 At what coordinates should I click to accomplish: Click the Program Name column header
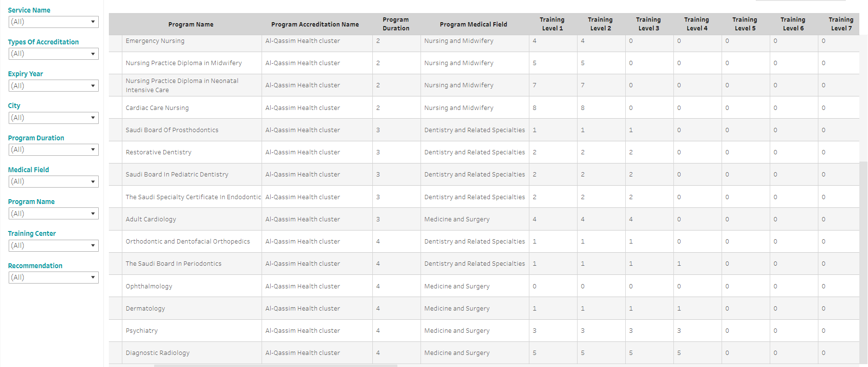coord(191,24)
